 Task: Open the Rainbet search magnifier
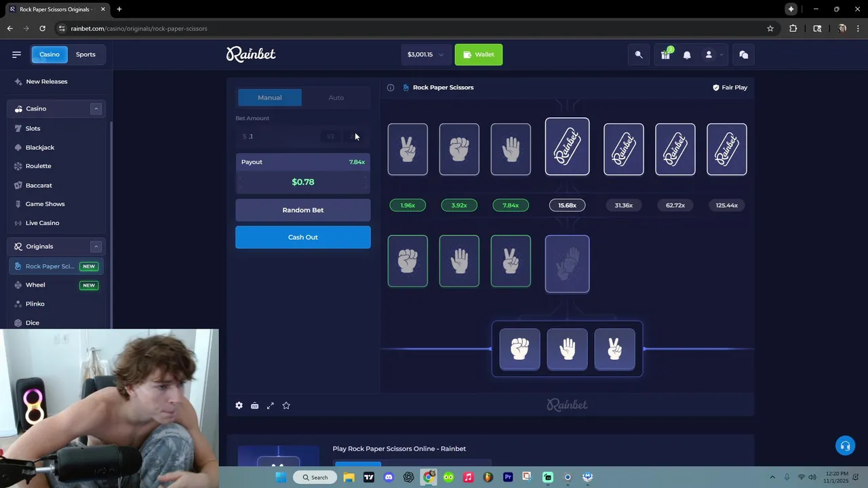[639, 55]
